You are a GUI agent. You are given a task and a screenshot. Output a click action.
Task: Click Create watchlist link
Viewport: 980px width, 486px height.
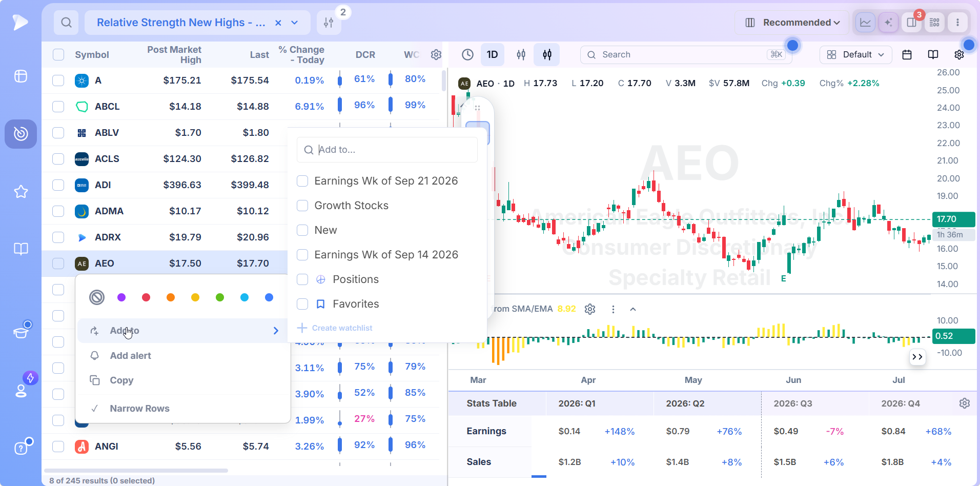335,328
